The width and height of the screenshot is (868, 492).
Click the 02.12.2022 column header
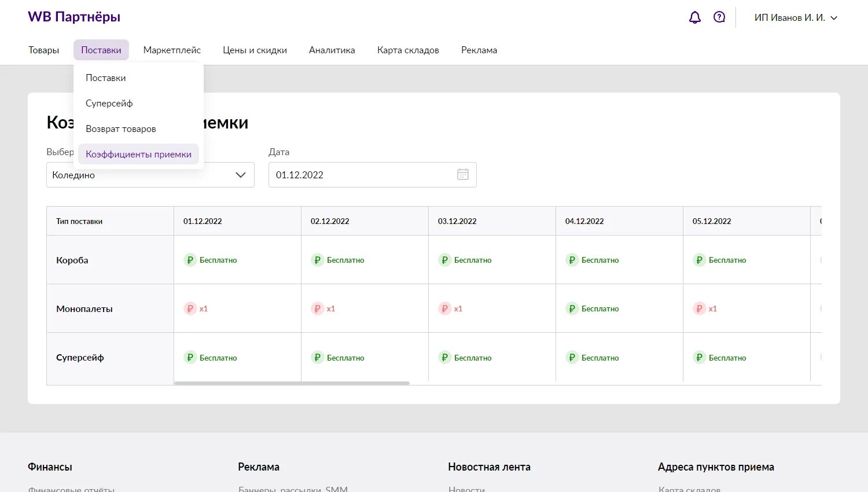(x=365, y=221)
